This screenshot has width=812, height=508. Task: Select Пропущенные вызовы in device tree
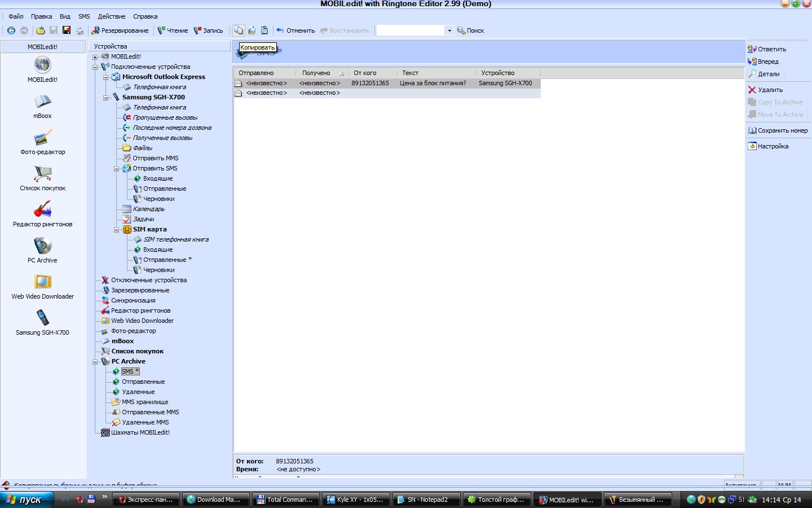(x=165, y=117)
